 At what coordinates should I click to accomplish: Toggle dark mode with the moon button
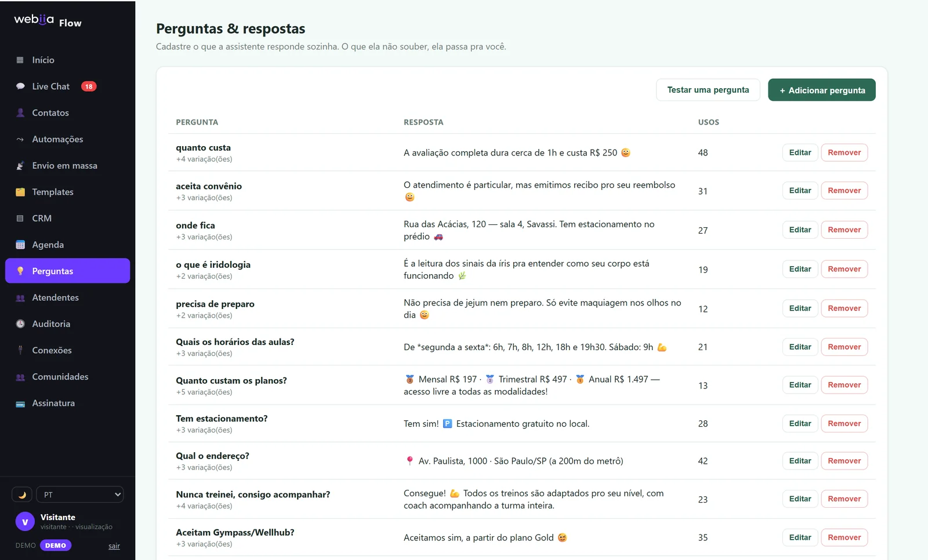click(22, 494)
